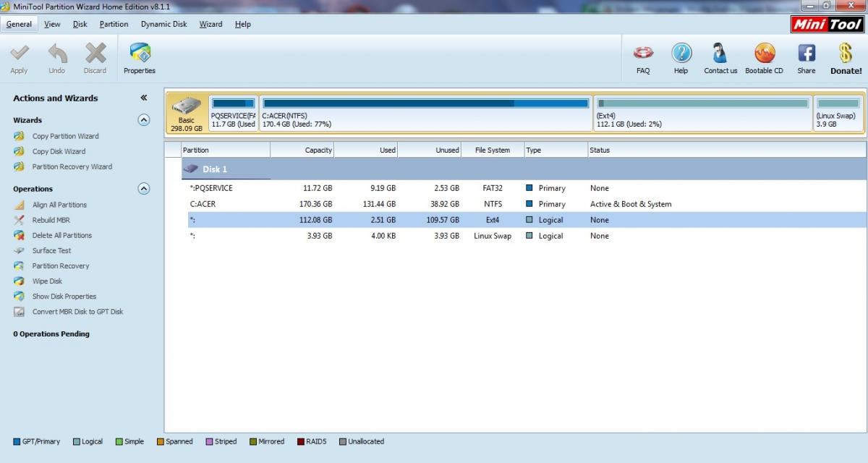Open the Partition menu

tap(114, 24)
